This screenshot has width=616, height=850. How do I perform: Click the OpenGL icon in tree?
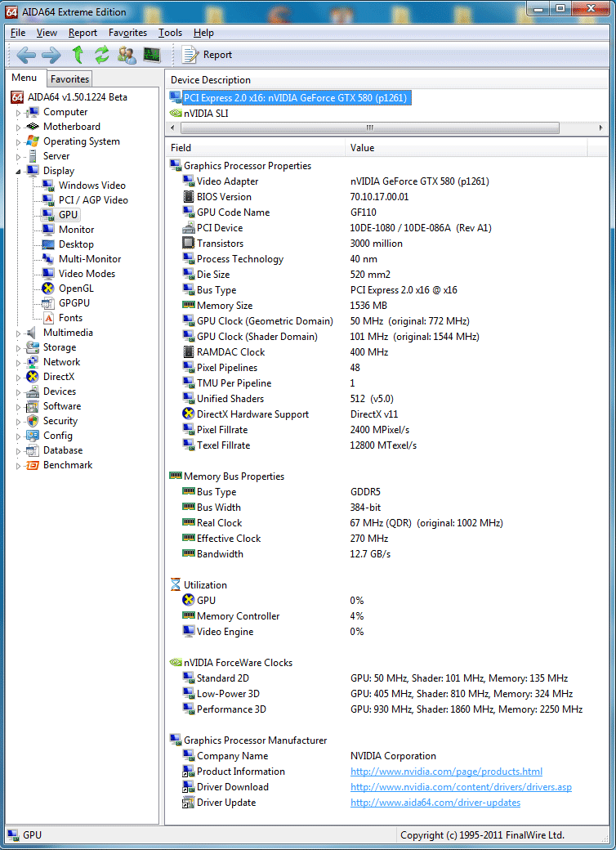click(x=48, y=289)
